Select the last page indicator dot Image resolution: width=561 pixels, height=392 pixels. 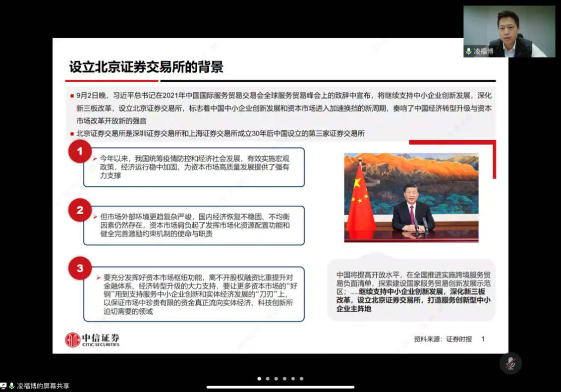(301, 379)
